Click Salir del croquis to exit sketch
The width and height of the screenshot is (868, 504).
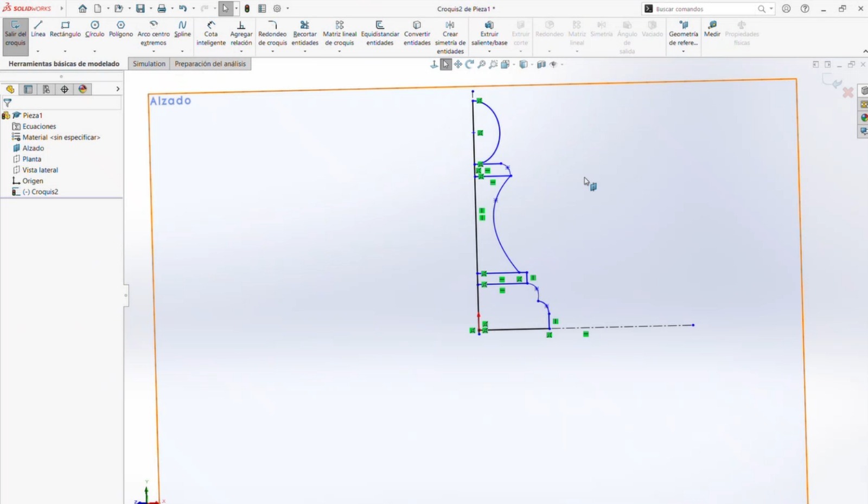(15, 34)
